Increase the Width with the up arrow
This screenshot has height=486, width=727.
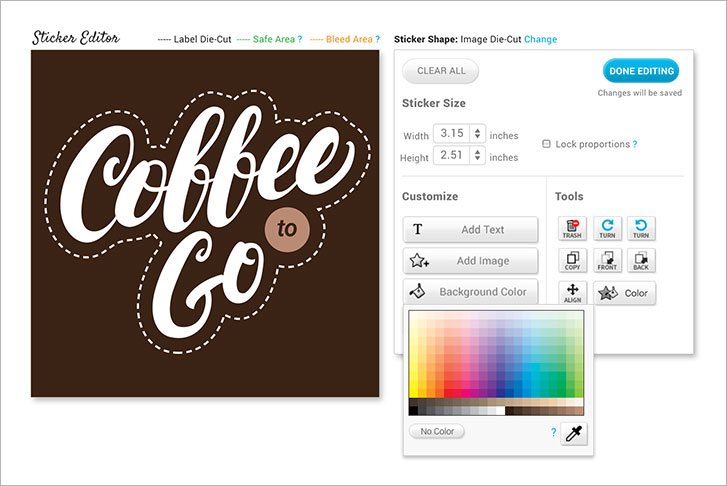(x=477, y=130)
